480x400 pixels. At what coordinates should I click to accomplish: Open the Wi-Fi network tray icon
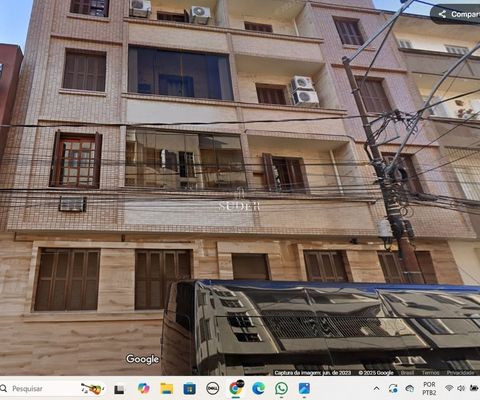[449, 388]
